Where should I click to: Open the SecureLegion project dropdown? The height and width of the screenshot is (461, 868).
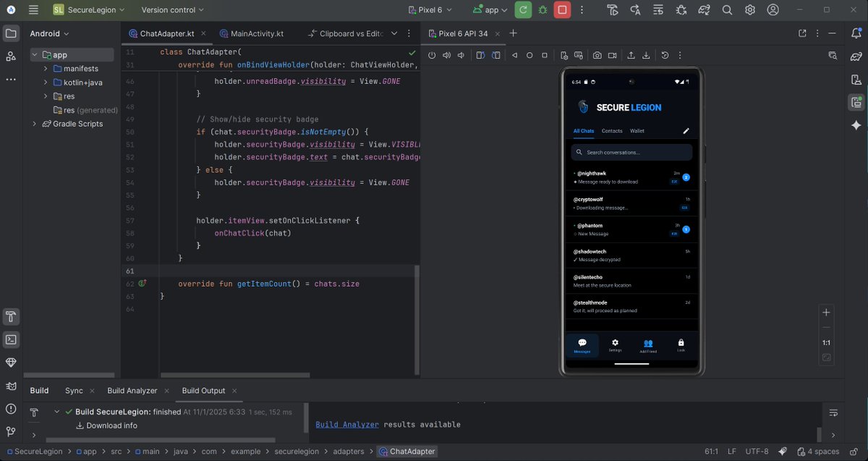tap(88, 10)
